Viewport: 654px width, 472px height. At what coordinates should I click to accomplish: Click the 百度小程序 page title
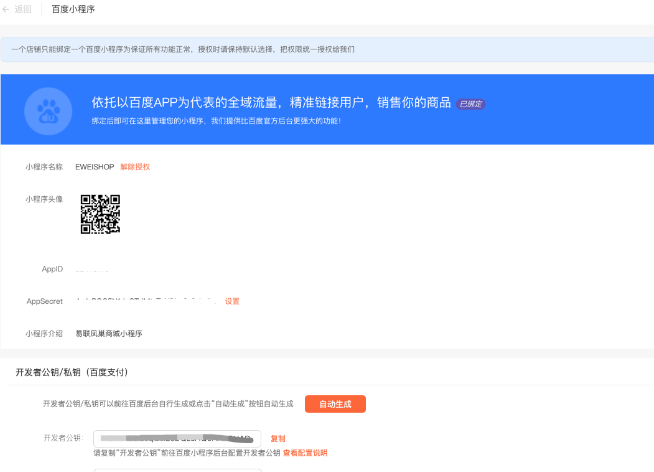[x=73, y=9]
